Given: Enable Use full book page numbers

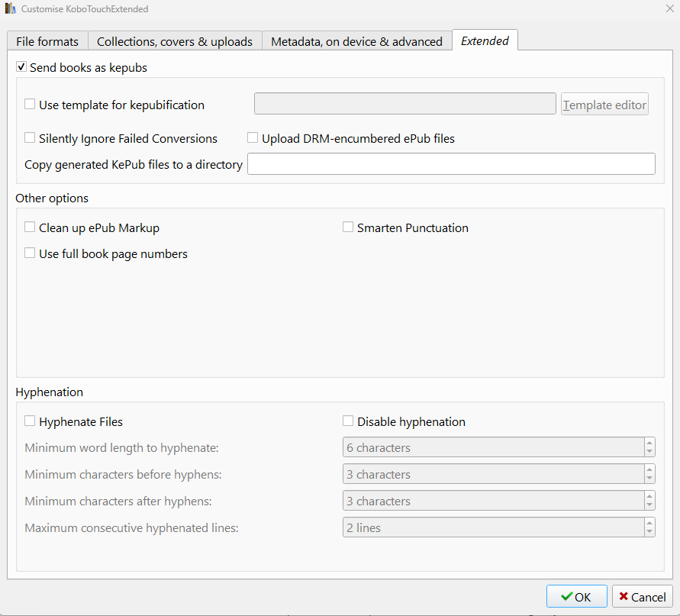Looking at the screenshot, I should [x=30, y=253].
